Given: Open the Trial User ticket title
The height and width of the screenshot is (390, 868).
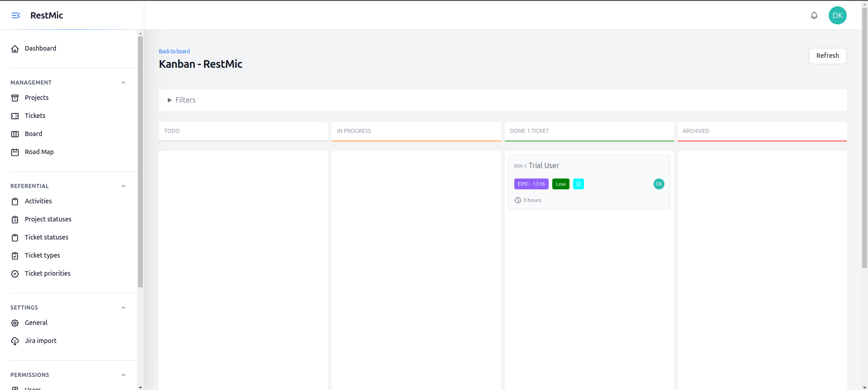Looking at the screenshot, I should (544, 165).
